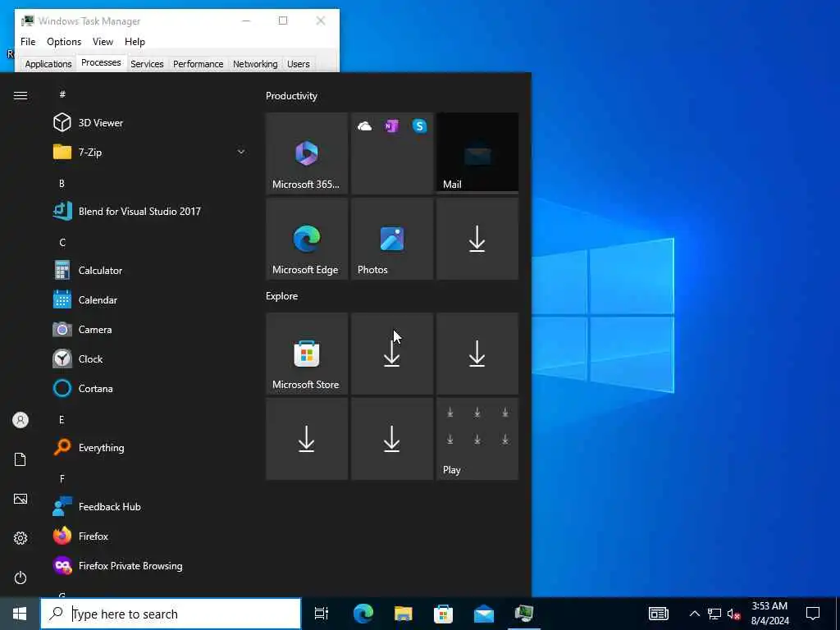Open the notification center icon

tap(813, 614)
